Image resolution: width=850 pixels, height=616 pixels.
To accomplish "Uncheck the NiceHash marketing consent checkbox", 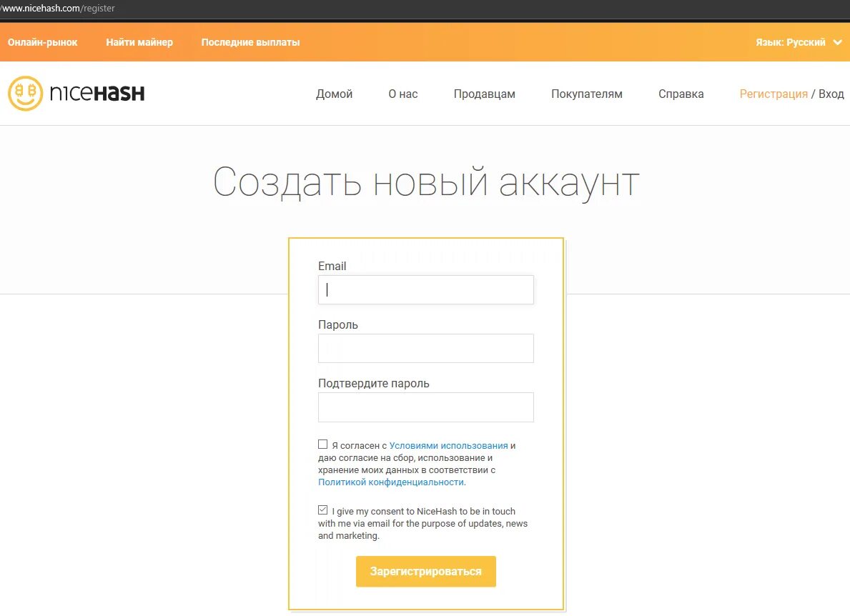I will pyautogui.click(x=322, y=510).
